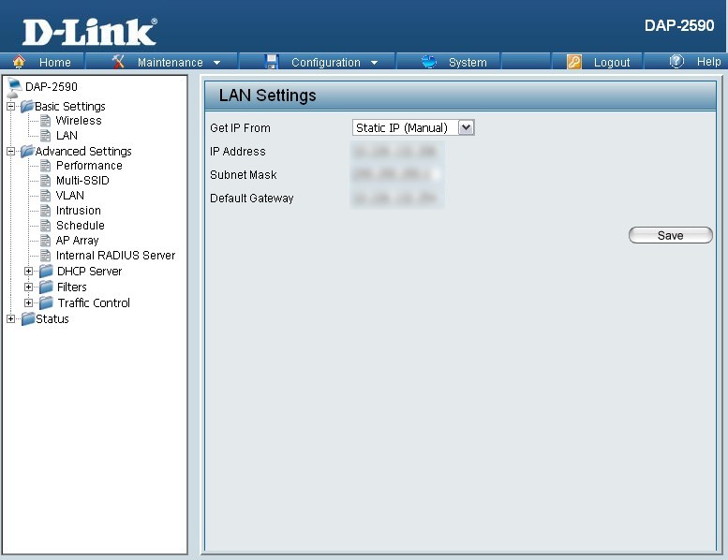Open the AP Array settings page
The height and width of the screenshot is (560, 728).
(x=77, y=241)
